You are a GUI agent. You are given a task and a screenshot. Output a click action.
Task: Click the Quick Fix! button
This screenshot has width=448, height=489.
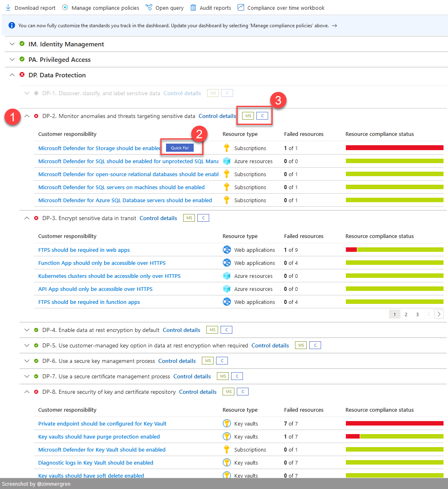[179, 148]
